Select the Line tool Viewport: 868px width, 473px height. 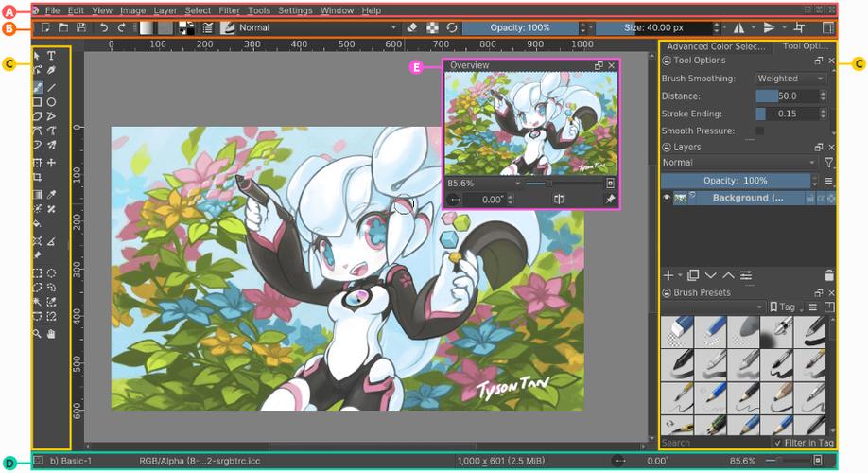(51, 88)
